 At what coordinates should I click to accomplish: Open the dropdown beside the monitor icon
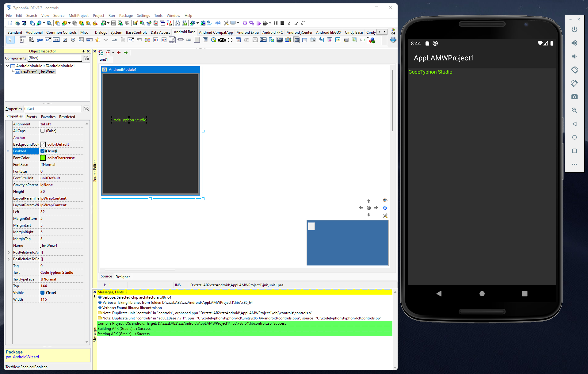(238, 23)
